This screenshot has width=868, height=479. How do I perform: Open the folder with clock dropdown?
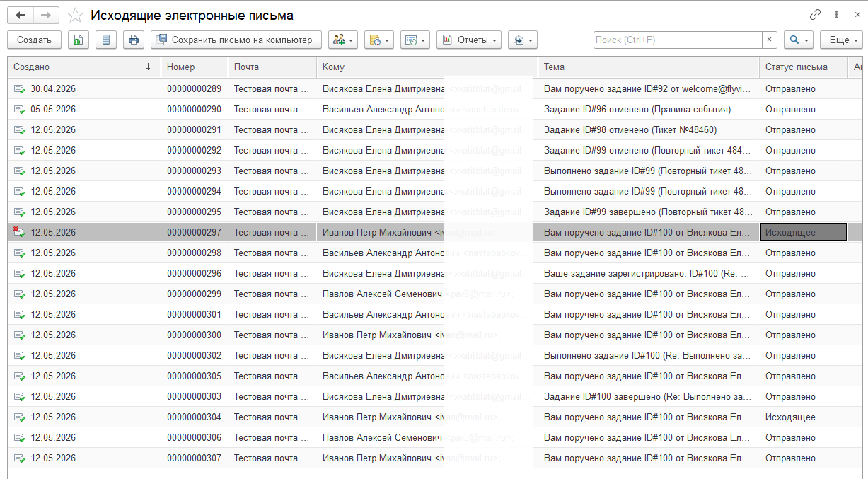point(378,40)
